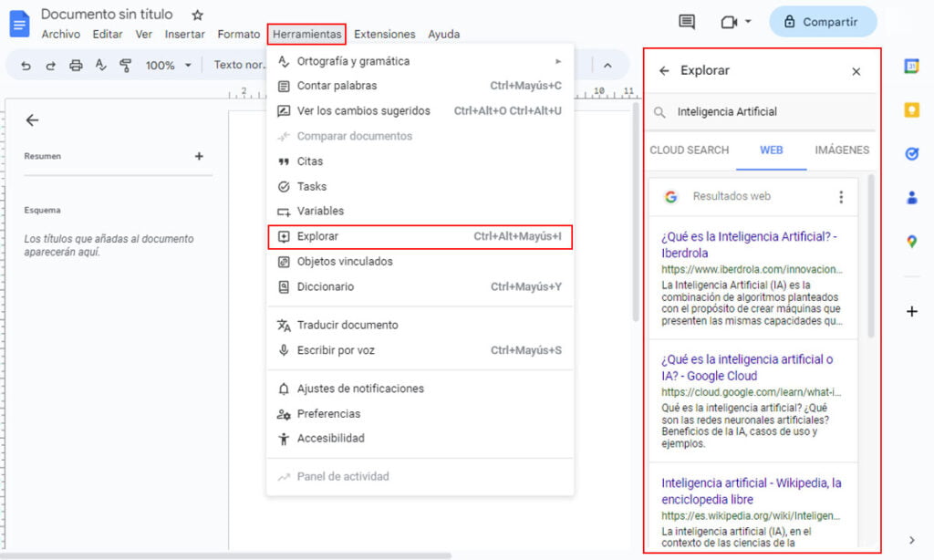Select the paint format tool

[125, 66]
